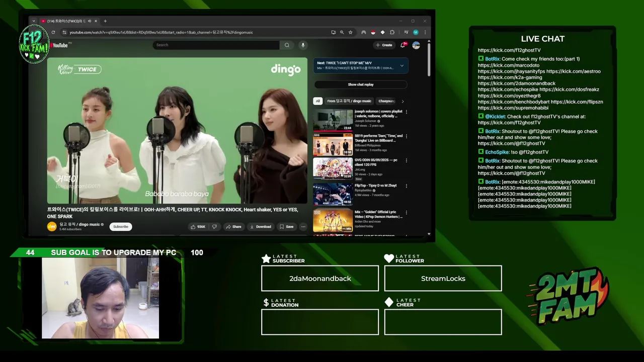Image resolution: width=644 pixels, height=362 pixels.
Task: Focus the YouTube search field
Action: (216, 45)
